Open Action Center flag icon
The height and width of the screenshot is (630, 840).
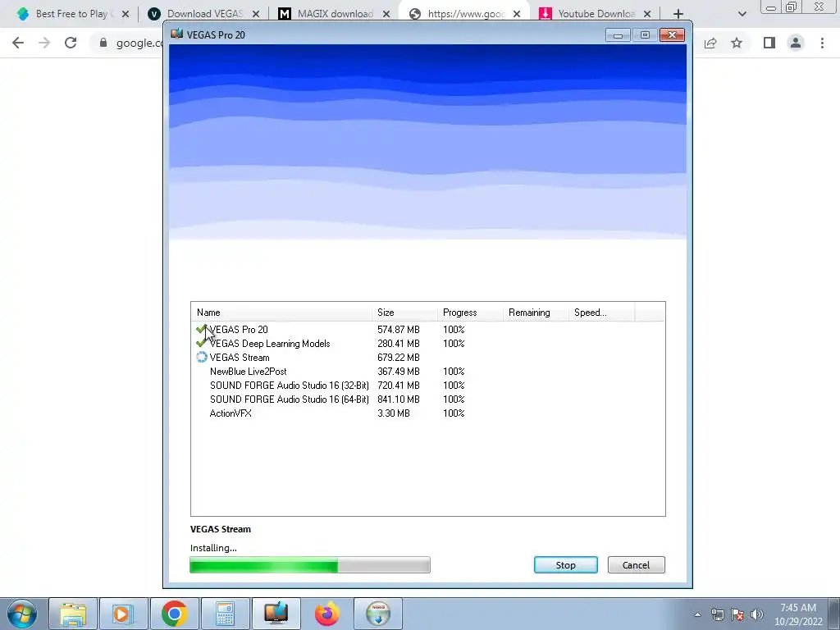[737, 614]
